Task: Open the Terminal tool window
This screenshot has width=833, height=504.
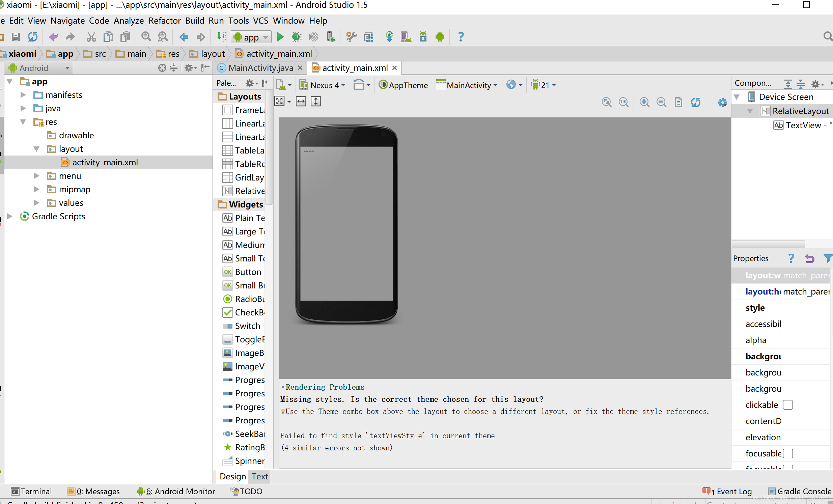Action: coord(31,491)
